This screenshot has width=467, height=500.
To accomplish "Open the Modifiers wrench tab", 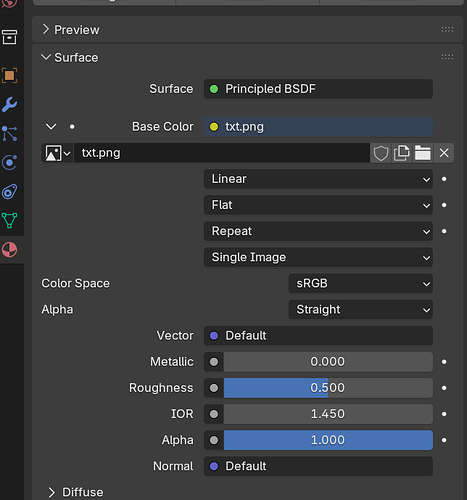I will pos(9,105).
